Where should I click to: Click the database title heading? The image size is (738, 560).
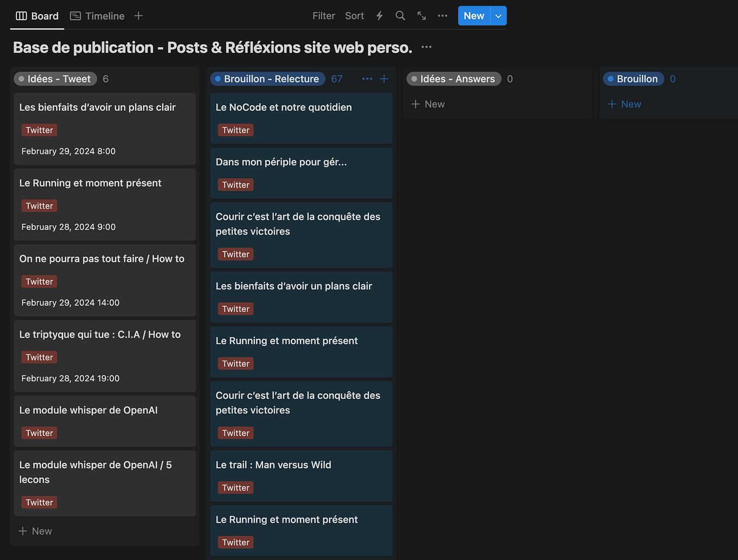tap(212, 47)
